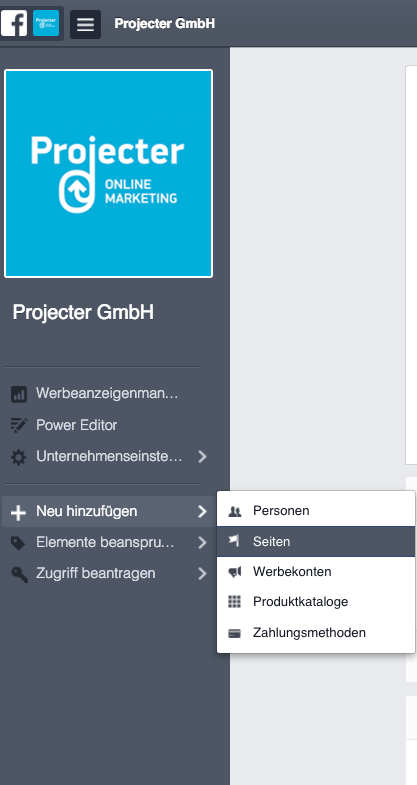
Task: Select Zahlungsmethoden in the submenu
Action: pyautogui.click(x=316, y=632)
